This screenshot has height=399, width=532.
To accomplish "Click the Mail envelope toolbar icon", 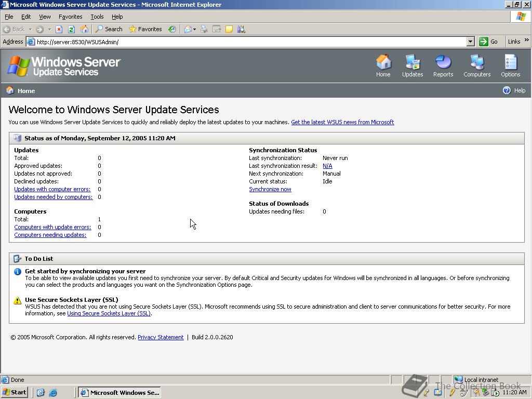I will click(188, 29).
